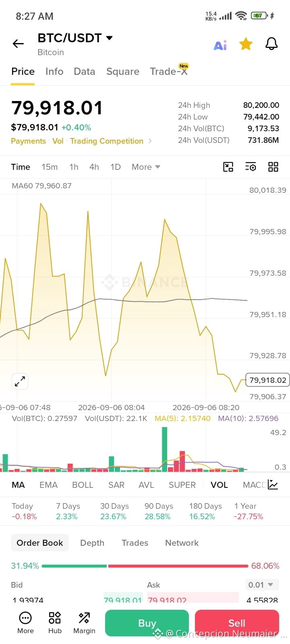The image size is (290, 644).
Task: Toggle the favorite star for BTC/USDT
Action: 246,44
